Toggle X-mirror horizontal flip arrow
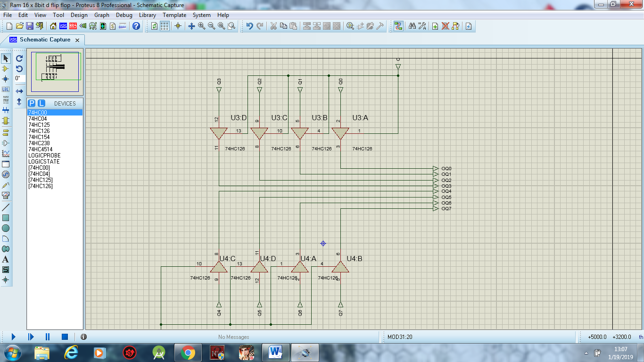Image resolution: width=644 pixels, height=362 pixels. click(19, 91)
